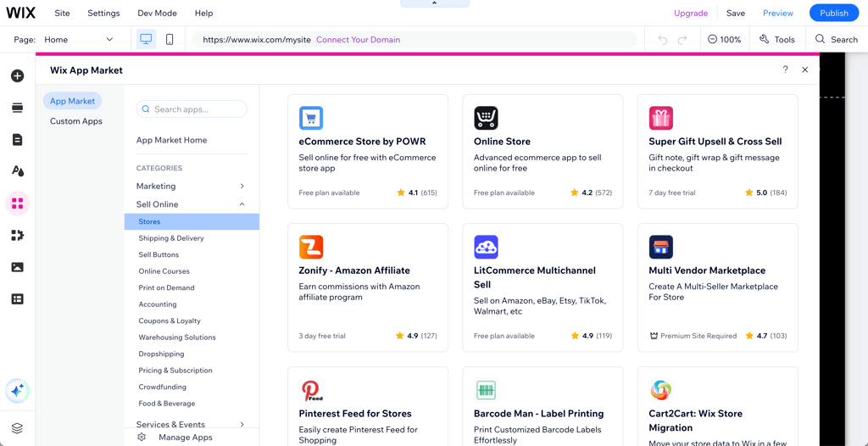Select Dropshipping subcategory
This screenshot has width=868, height=446.
pos(161,354)
